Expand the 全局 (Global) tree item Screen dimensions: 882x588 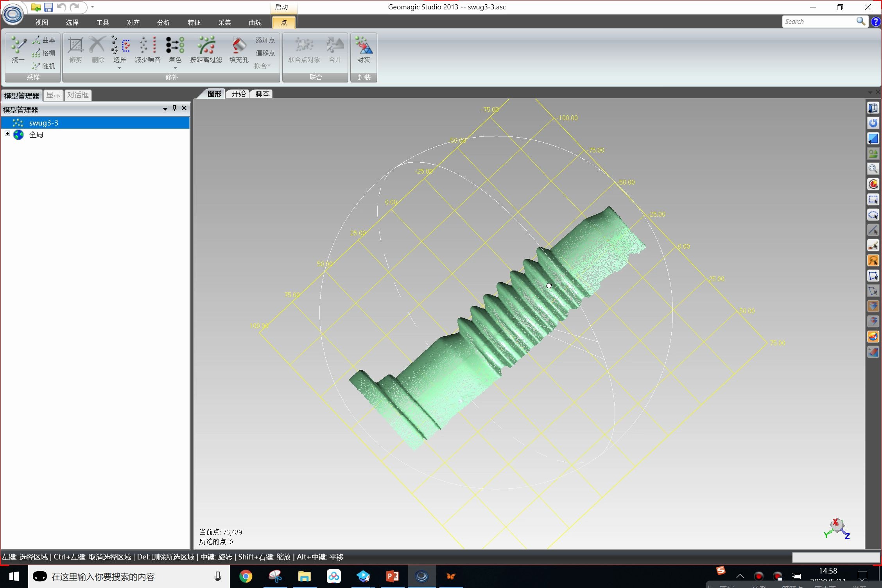click(8, 134)
